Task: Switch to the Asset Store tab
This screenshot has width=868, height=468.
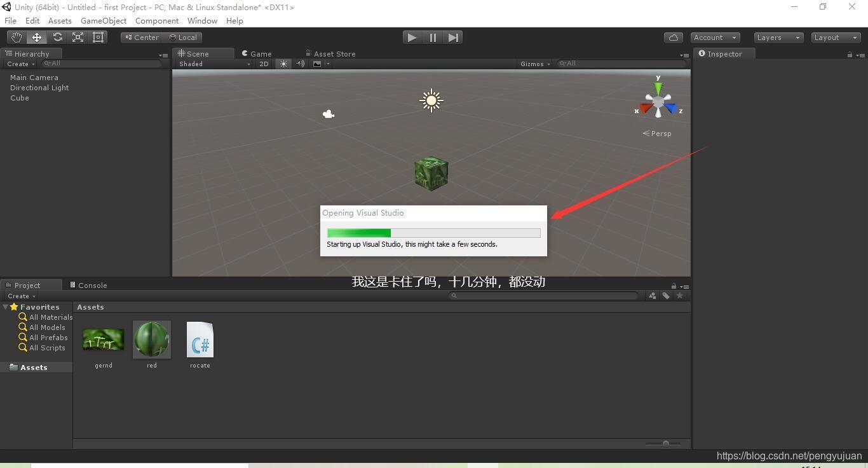Action: pos(330,54)
